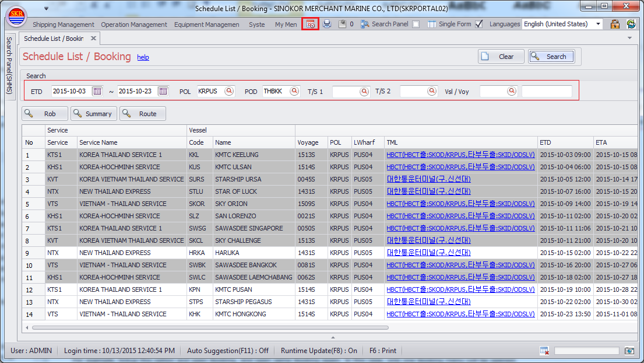Open the System menu
644x363 pixels.
(256, 25)
